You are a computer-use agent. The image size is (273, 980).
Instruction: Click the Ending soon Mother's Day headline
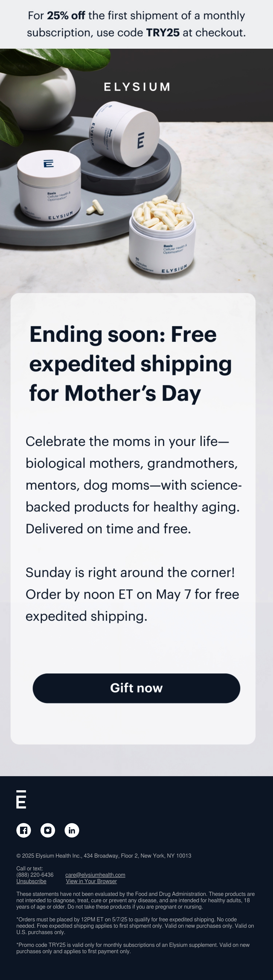130,363
